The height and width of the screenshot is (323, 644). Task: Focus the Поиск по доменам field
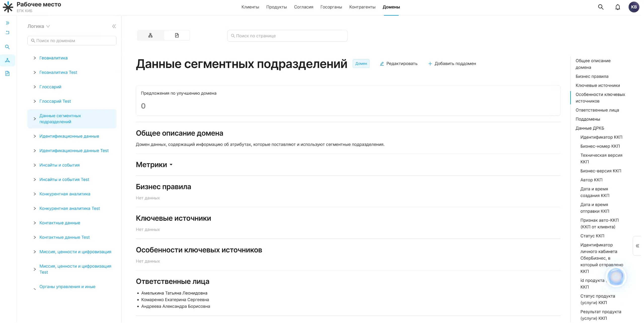(72, 41)
